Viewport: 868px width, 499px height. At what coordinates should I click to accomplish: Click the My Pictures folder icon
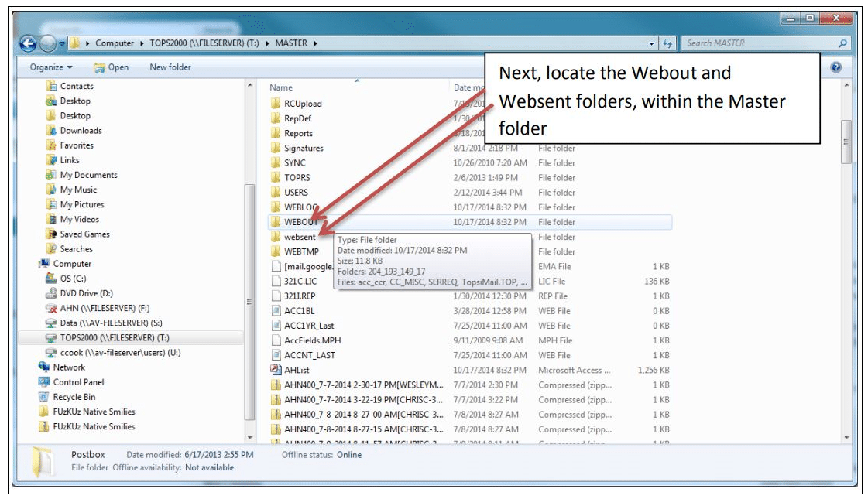tap(51, 205)
